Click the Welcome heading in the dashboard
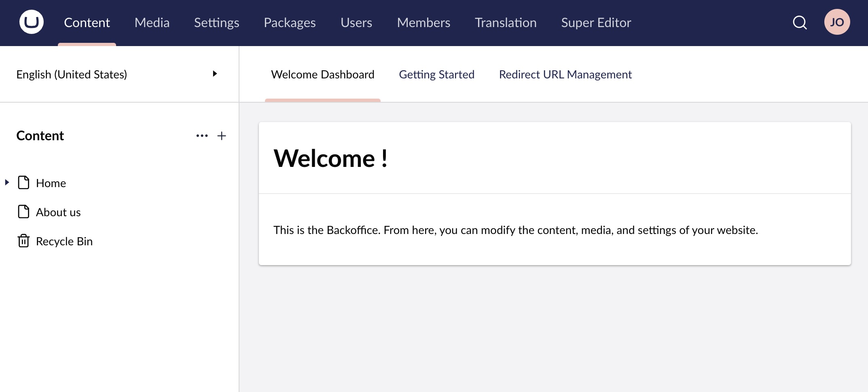The height and width of the screenshot is (392, 868). coord(331,158)
